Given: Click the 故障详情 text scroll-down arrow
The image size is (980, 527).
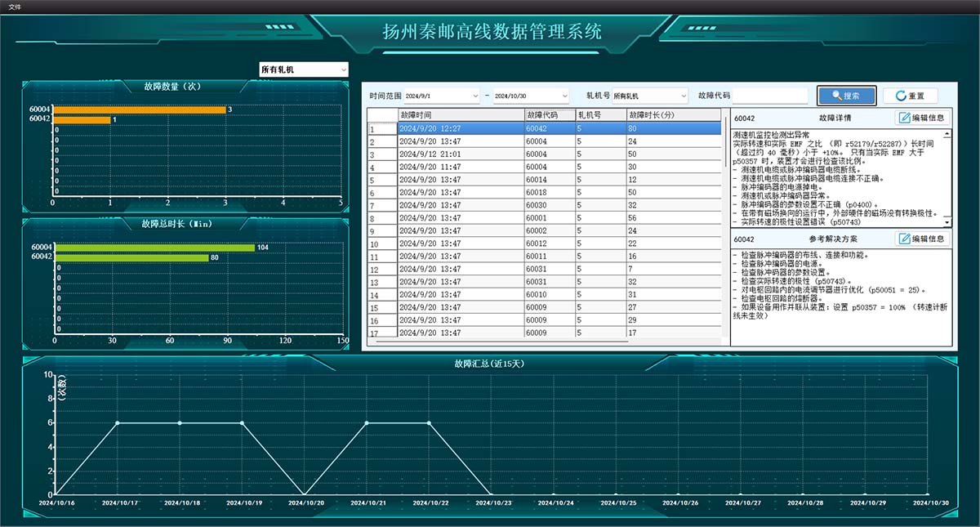Looking at the screenshot, I should 947,222.
